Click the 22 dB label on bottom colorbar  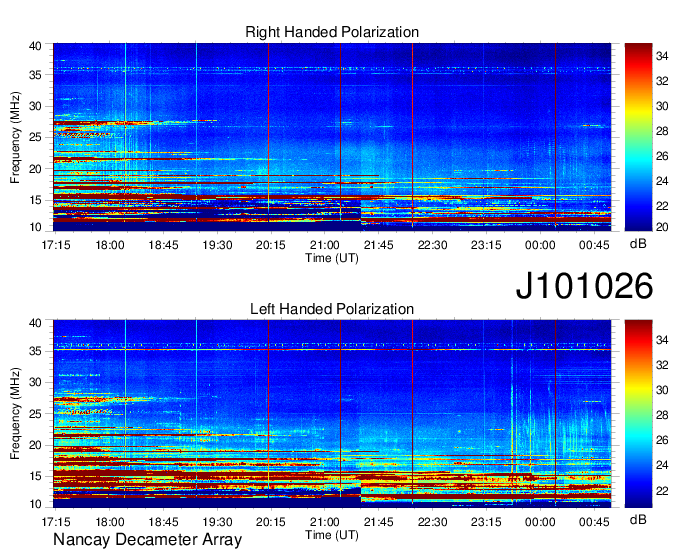(x=662, y=491)
